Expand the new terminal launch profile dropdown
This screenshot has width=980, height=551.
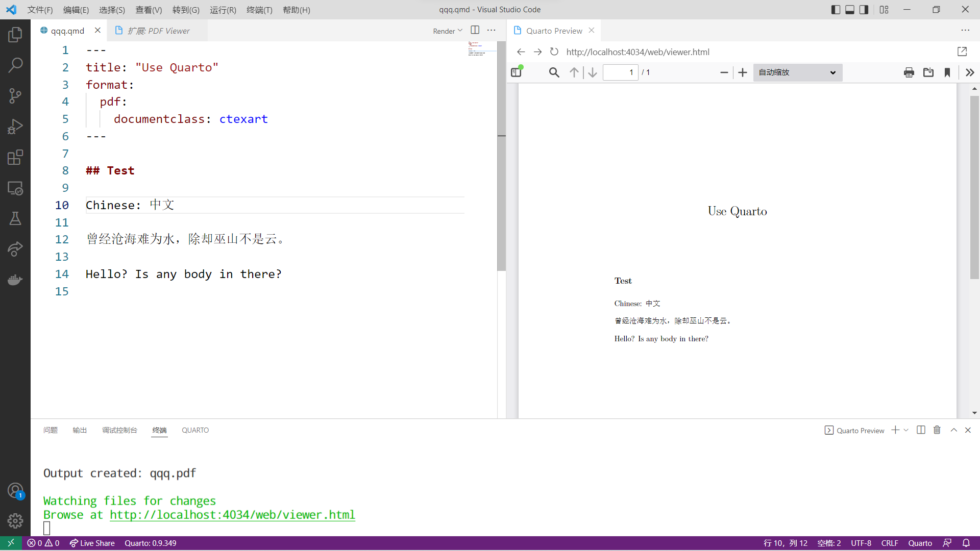(906, 430)
